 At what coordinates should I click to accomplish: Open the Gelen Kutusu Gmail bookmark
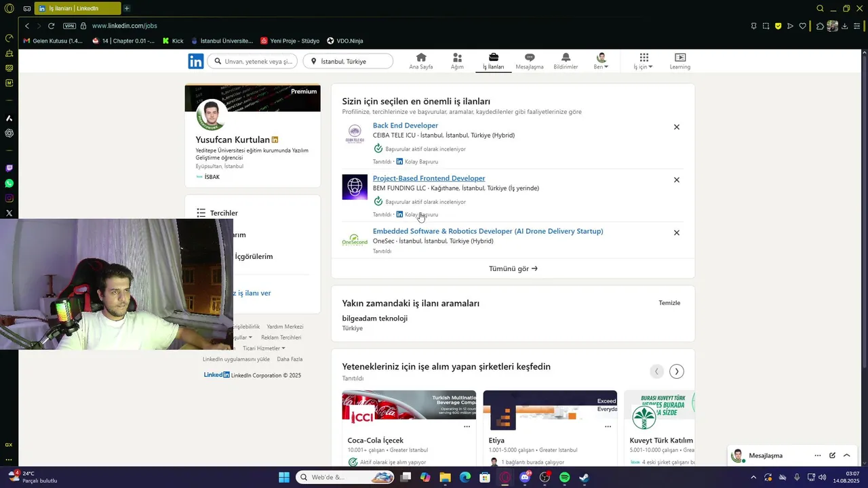point(53,41)
